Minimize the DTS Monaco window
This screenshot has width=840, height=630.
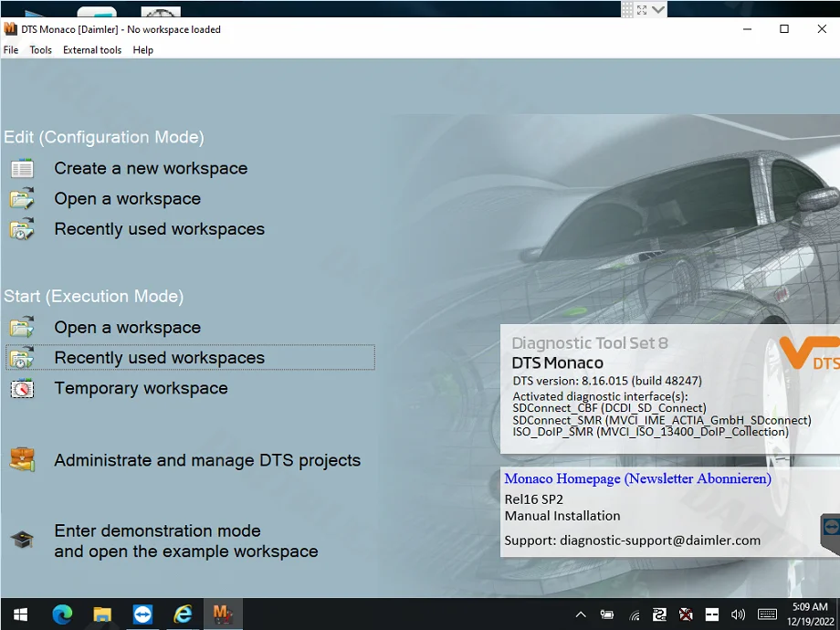point(747,29)
